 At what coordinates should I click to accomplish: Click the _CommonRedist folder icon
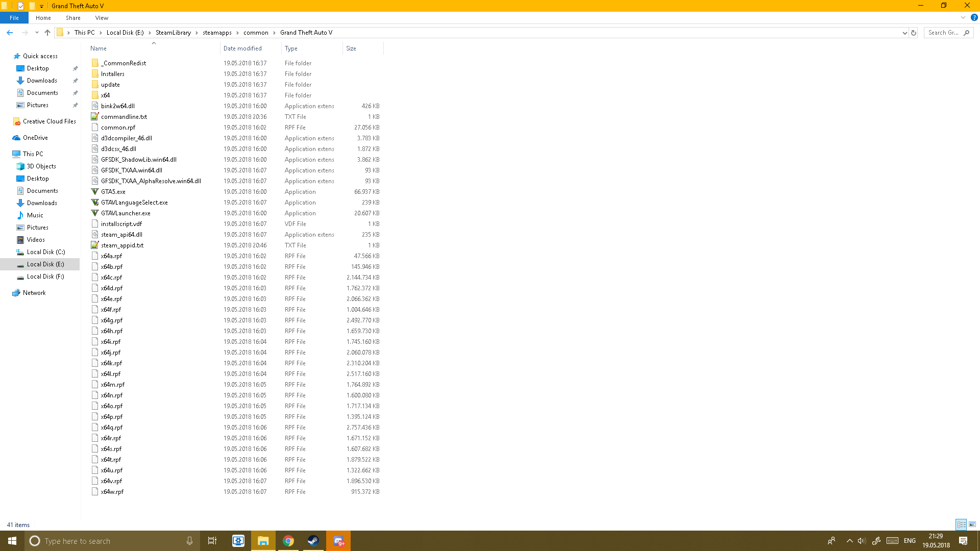(x=95, y=63)
